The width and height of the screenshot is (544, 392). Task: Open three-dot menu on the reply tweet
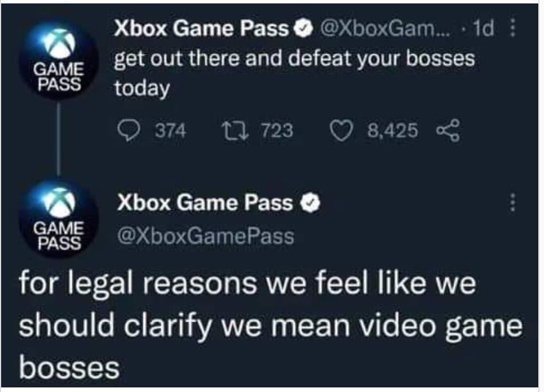tap(513, 202)
